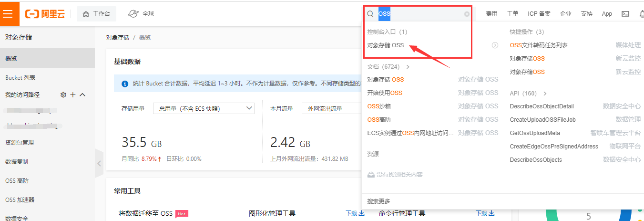Open DescribeOssObjectDetail API result
Image resolution: width=644 pixels, height=221 pixels.
(x=542, y=106)
